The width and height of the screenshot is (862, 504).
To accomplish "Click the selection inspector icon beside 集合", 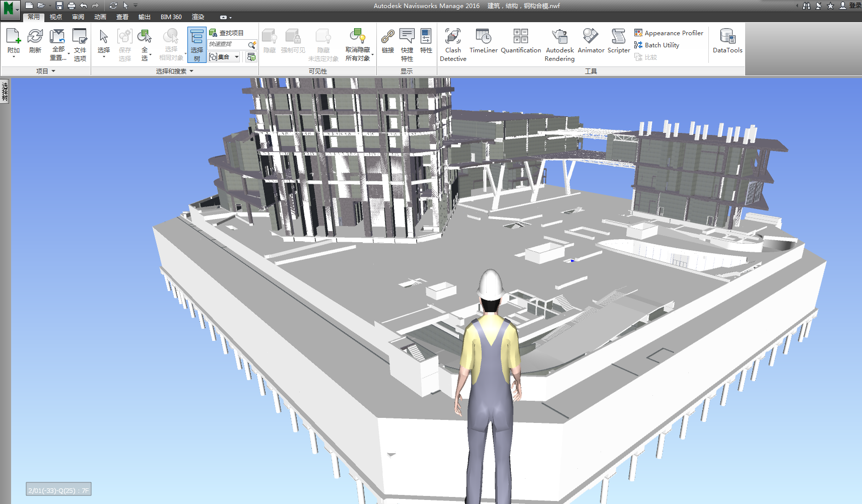I will pos(251,57).
